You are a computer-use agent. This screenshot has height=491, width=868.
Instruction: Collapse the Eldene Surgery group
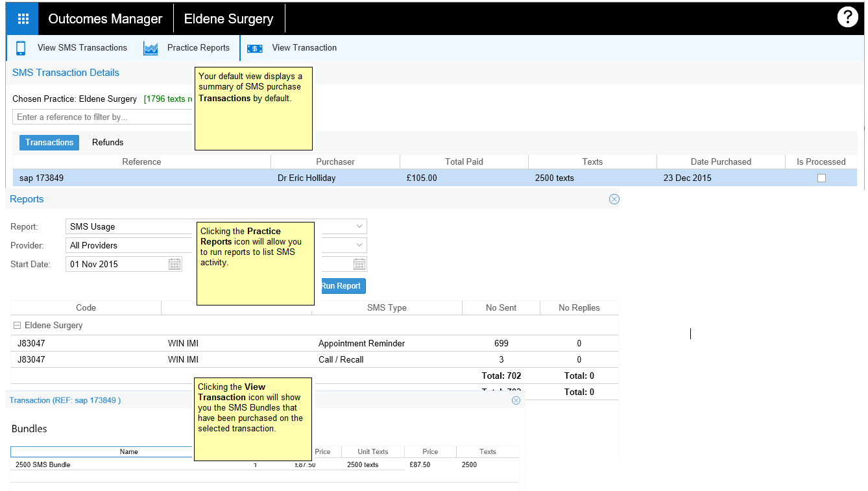tap(18, 326)
